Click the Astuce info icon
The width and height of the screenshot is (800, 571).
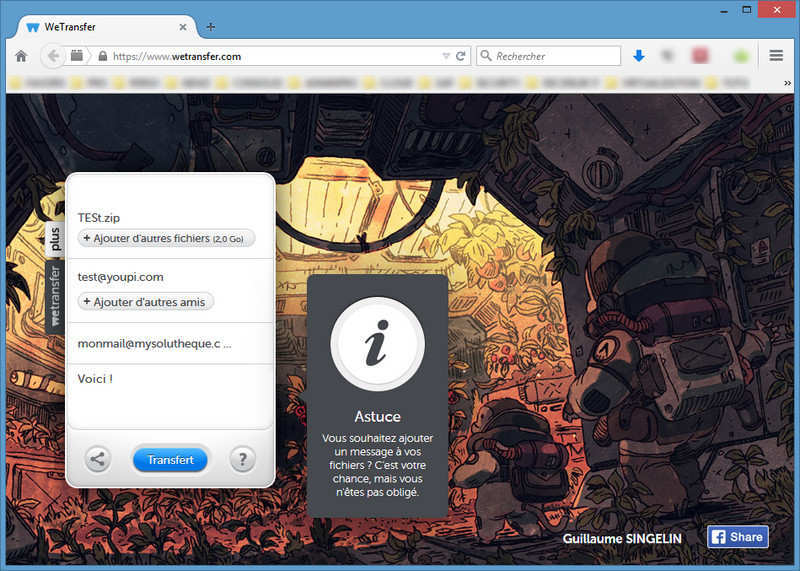coord(377,344)
